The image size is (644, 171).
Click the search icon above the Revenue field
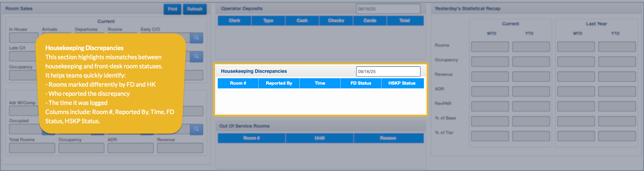[x=196, y=129]
